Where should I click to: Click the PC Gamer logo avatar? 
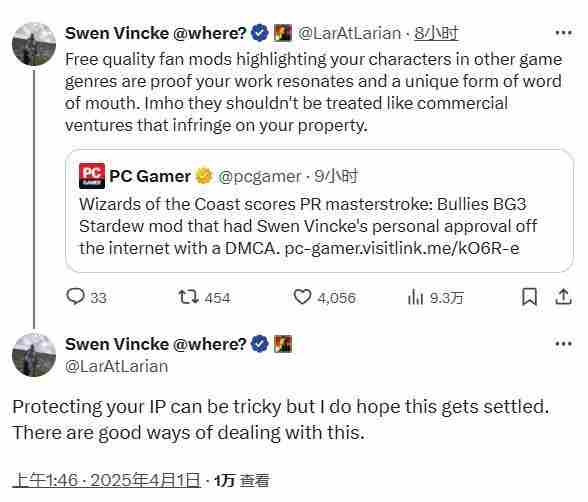click(92, 175)
